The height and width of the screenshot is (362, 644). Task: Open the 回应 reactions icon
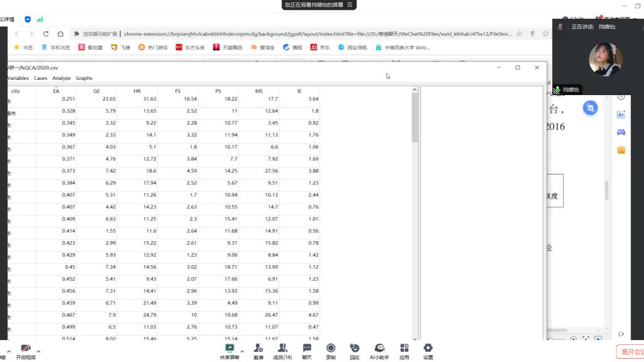355,352
